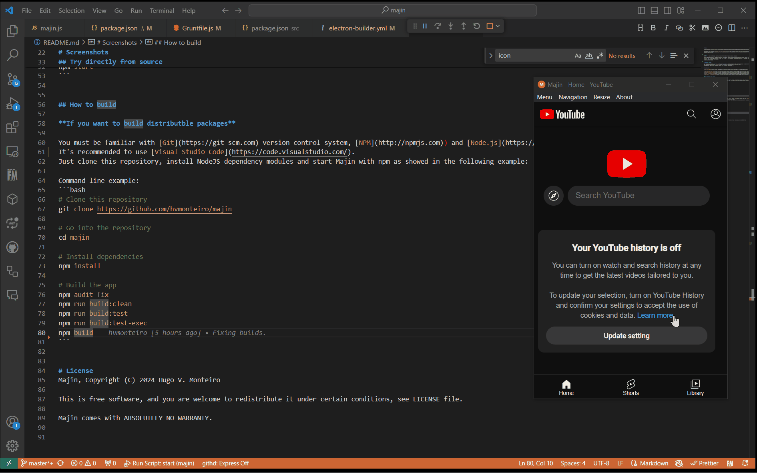Switch to the Gruntfile.js tab
The image size is (757, 473).
click(x=197, y=29)
